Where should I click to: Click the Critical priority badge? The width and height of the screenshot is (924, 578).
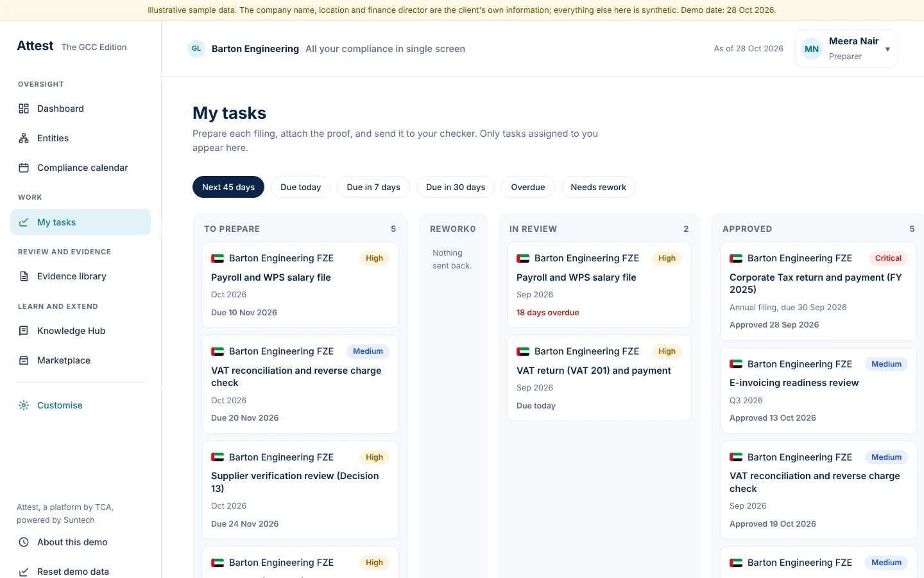888,258
